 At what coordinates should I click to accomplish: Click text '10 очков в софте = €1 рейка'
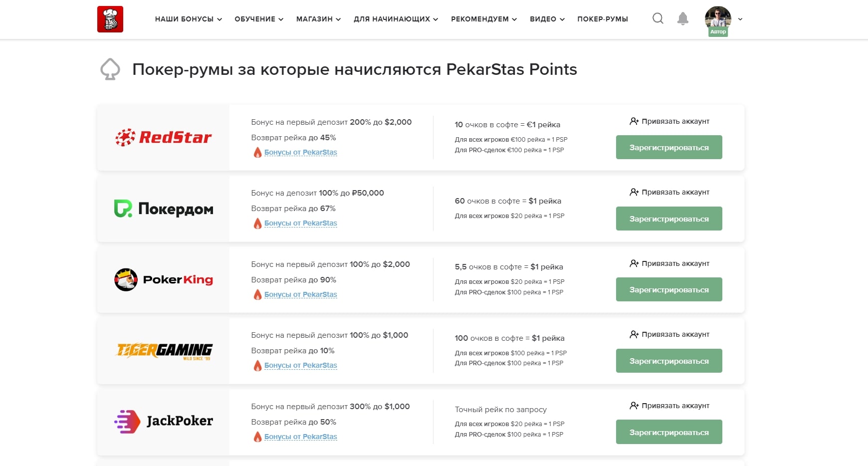coord(507,125)
